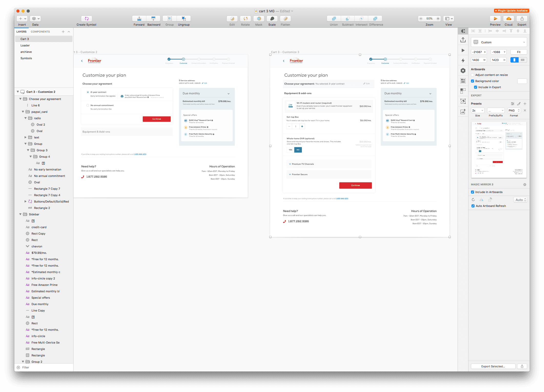
Task: Click the Background color swatch
Action: tap(522, 81)
